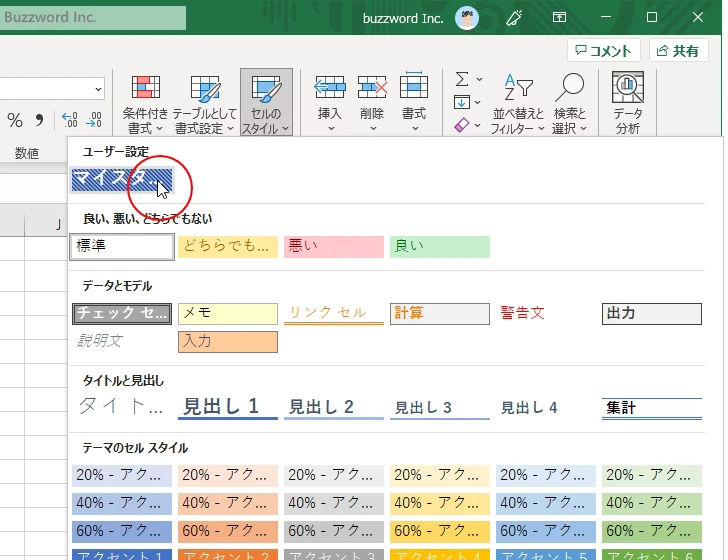
Task: Apply 40% Accent 4 yellow style
Action: [440, 503]
